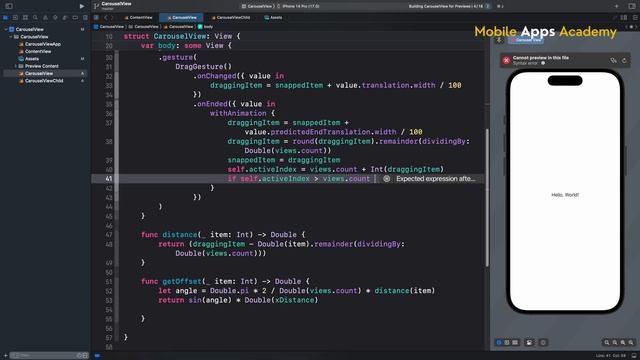
Task: Zoom out the preview canvas
Action: [x=607, y=342]
